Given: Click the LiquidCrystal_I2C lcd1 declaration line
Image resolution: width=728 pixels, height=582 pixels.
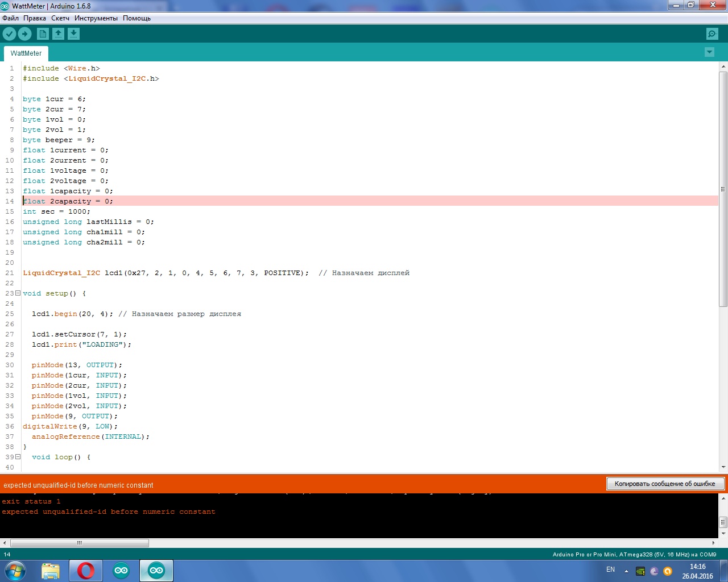Looking at the screenshot, I should tap(216, 273).
